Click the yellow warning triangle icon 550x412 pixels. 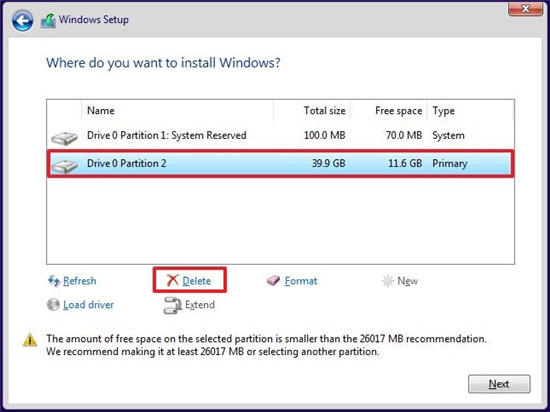click(x=30, y=340)
